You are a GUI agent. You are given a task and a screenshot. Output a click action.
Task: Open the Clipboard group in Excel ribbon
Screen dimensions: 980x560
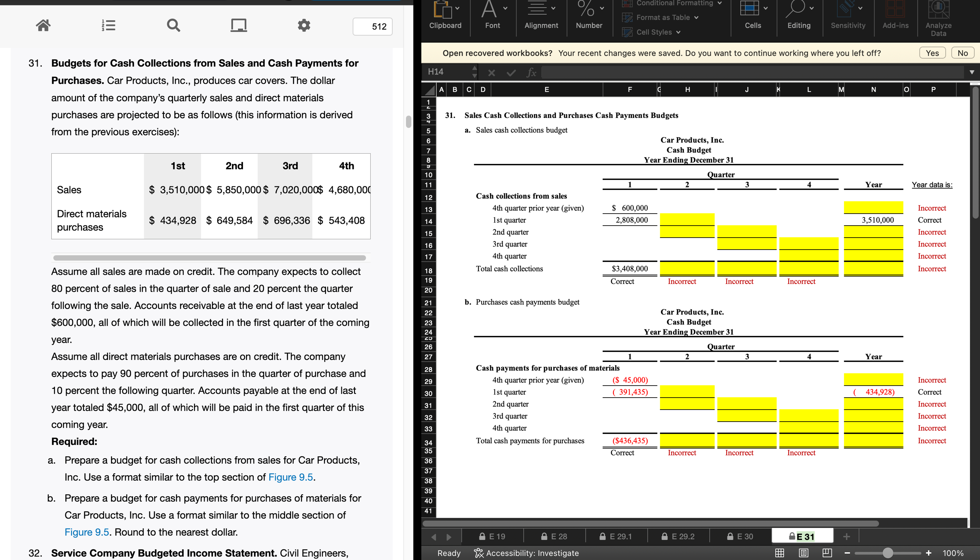(x=445, y=15)
